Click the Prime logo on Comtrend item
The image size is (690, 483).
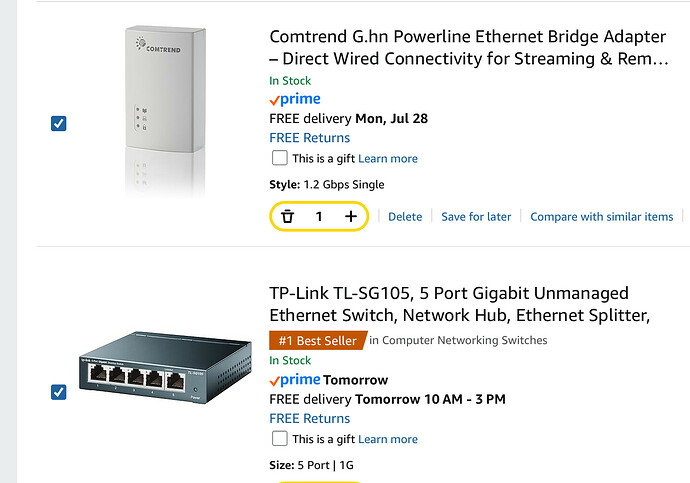click(x=294, y=100)
